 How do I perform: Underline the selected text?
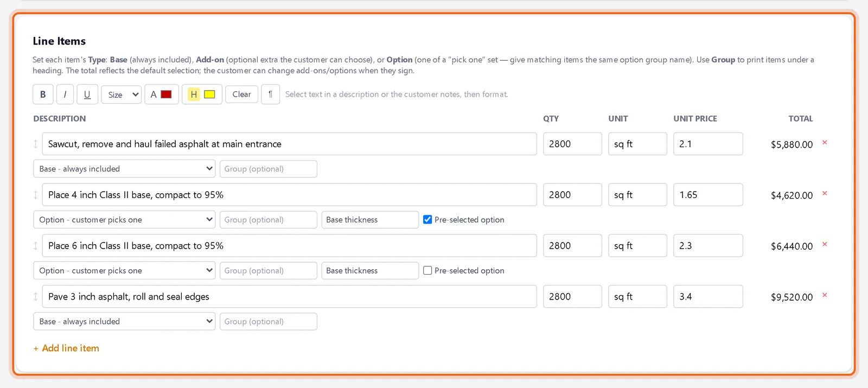coord(87,94)
